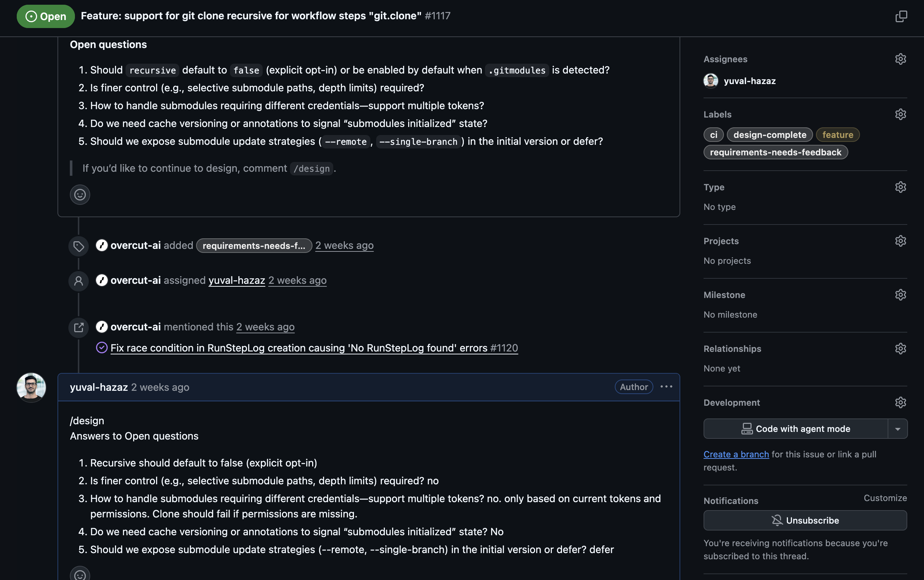
Task: Expand Code with agent mode dropdown arrow
Action: [897, 429]
